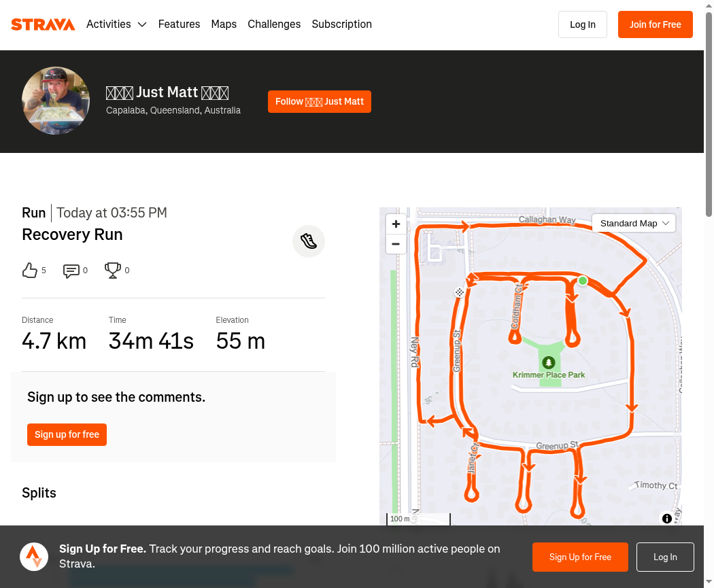Image resolution: width=714 pixels, height=588 pixels.
Task: Click the page vertical scrollbar
Action: [x=709, y=114]
